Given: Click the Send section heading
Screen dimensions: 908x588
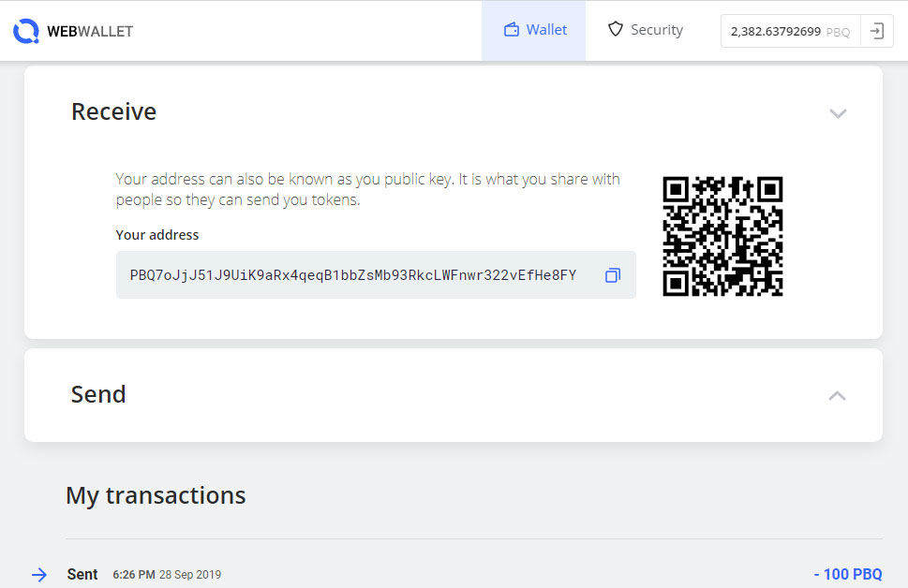Looking at the screenshot, I should point(98,395).
